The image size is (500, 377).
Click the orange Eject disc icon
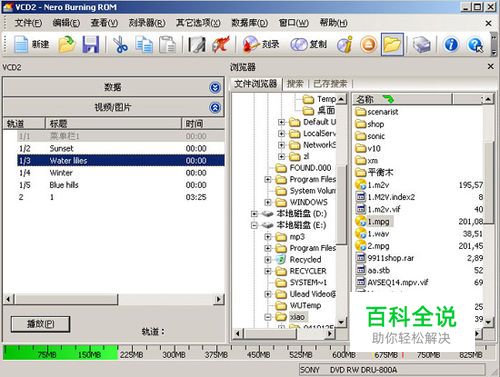368,44
